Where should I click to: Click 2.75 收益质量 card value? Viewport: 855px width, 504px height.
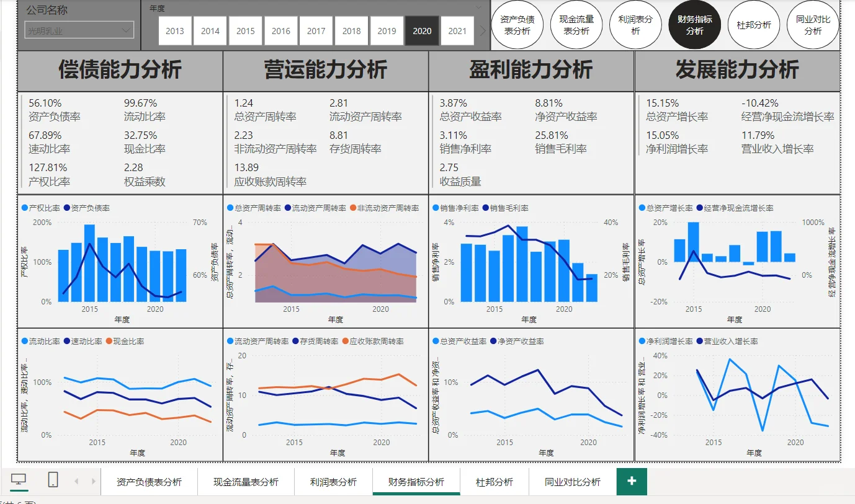click(x=449, y=168)
